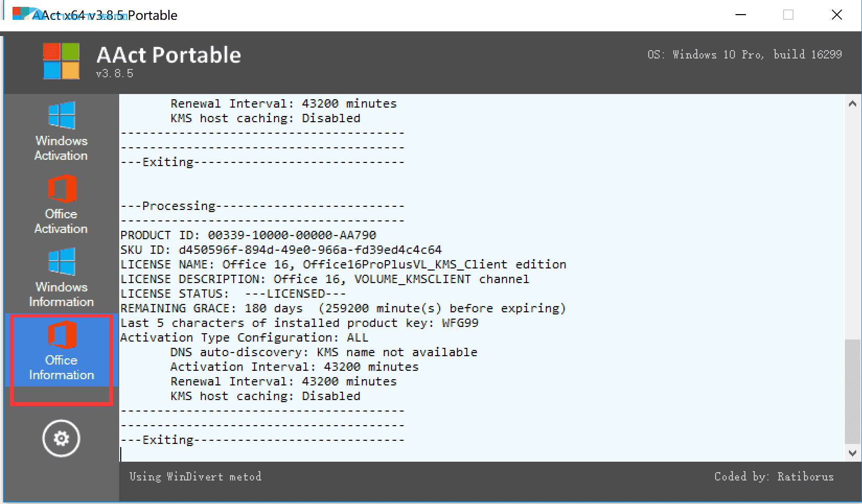Click the AAct Portable heading title
Screen dimensions: 862x504
pyautogui.click(x=169, y=55)
